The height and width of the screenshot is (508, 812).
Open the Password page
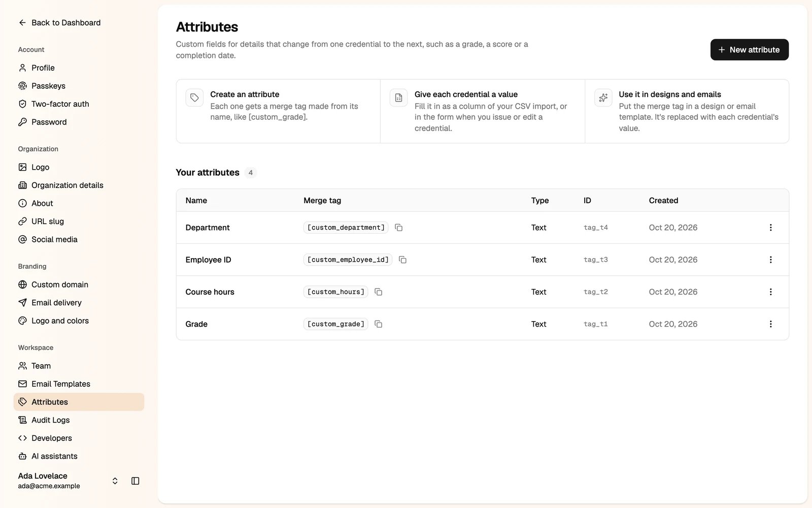coord(79,122)
